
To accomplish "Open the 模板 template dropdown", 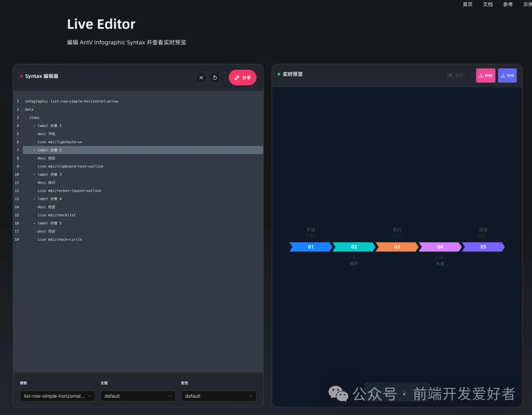I will pos(57,396).
